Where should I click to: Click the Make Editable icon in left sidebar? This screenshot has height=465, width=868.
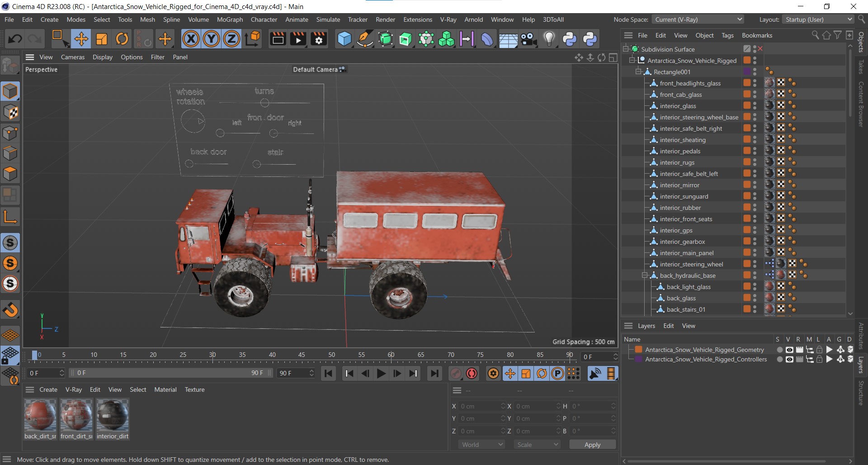tap(10, 66)
